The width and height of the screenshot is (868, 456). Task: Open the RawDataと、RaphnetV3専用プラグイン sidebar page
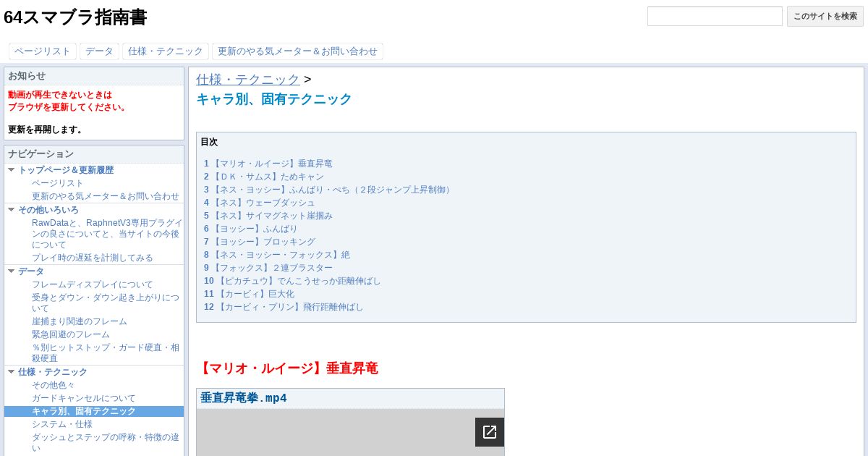click(107, 234)
